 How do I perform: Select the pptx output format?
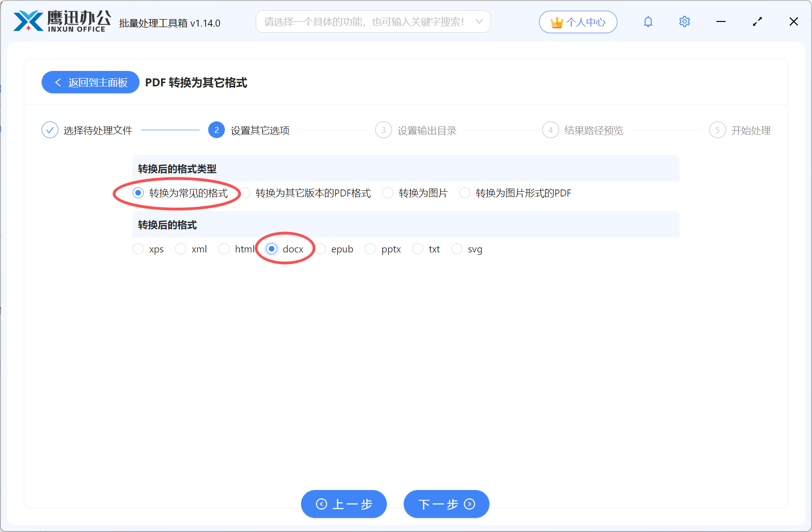[370, 249]
